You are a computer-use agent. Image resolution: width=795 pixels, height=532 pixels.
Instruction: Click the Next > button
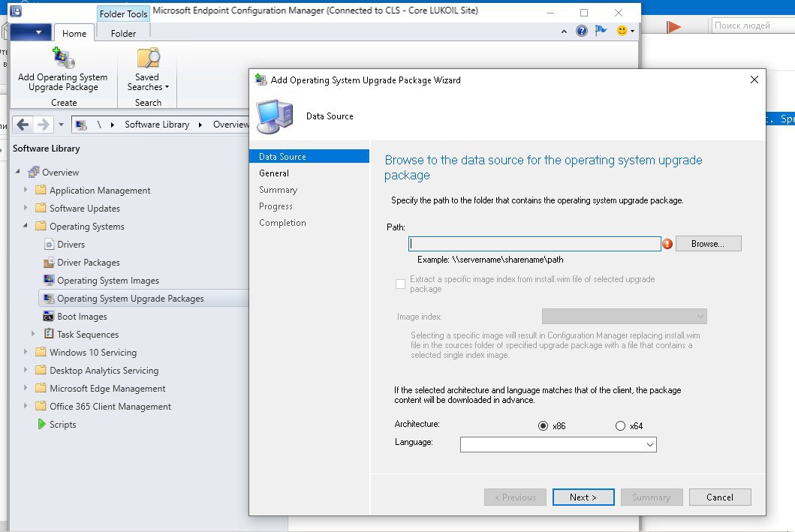coord(583,497)
